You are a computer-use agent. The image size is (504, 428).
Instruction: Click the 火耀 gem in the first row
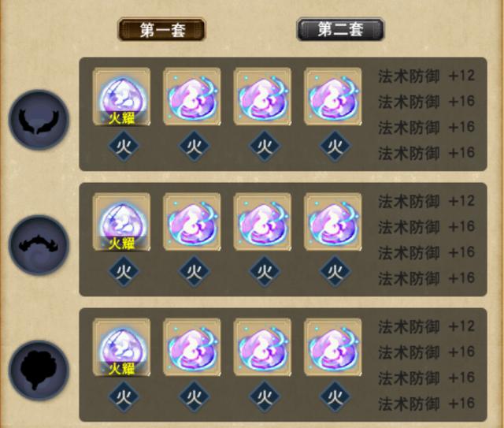pos(121,96)
